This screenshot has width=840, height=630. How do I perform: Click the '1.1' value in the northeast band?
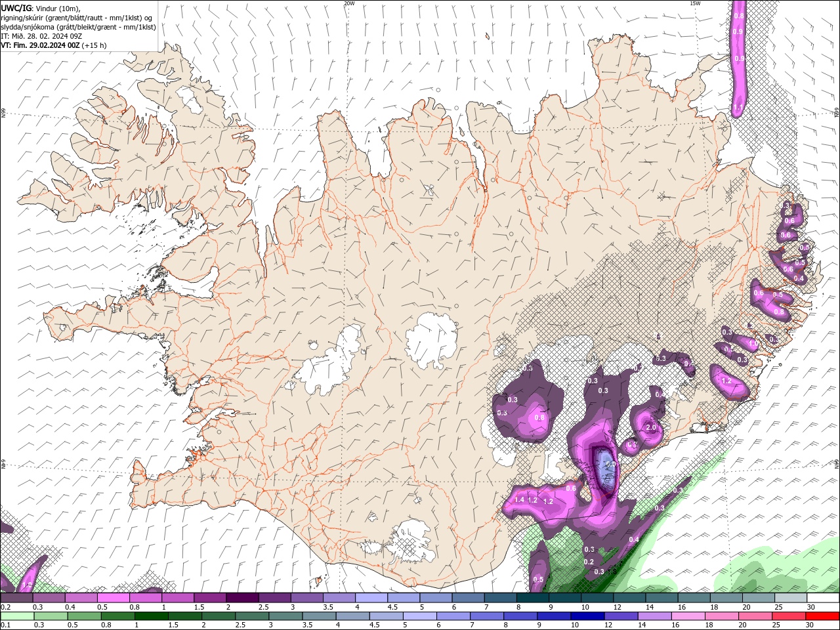click(738, 108)
